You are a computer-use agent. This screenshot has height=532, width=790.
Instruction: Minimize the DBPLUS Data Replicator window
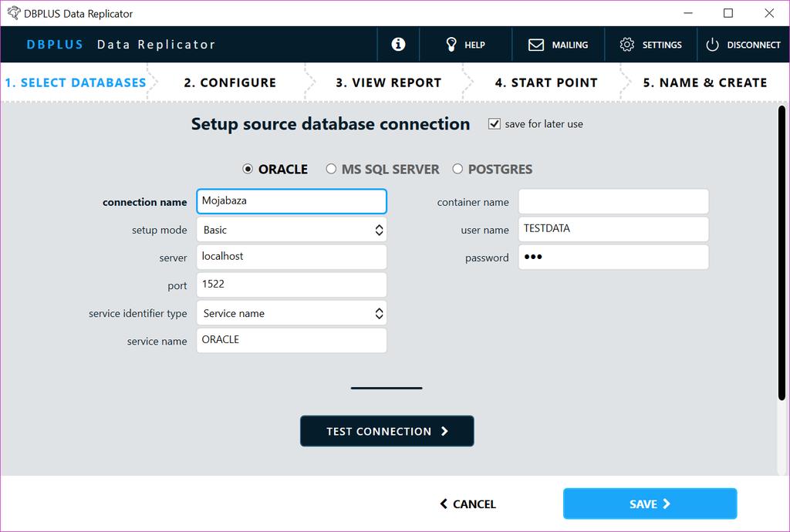688,13
